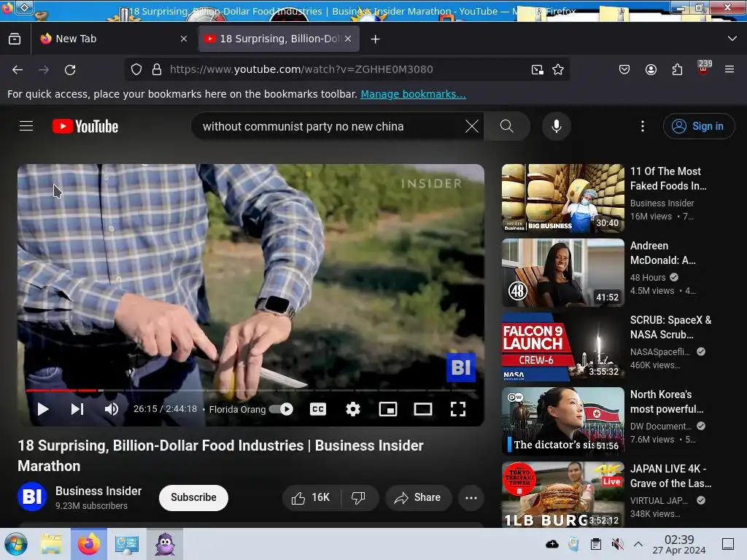Open Business Insider channel name link
This screenshot has width=747, height=560.
click(x=98, y=491)
